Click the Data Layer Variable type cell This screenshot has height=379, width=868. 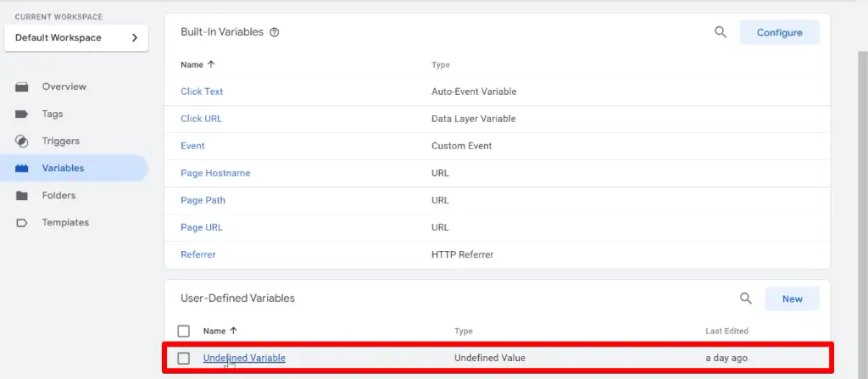(473, 119)
